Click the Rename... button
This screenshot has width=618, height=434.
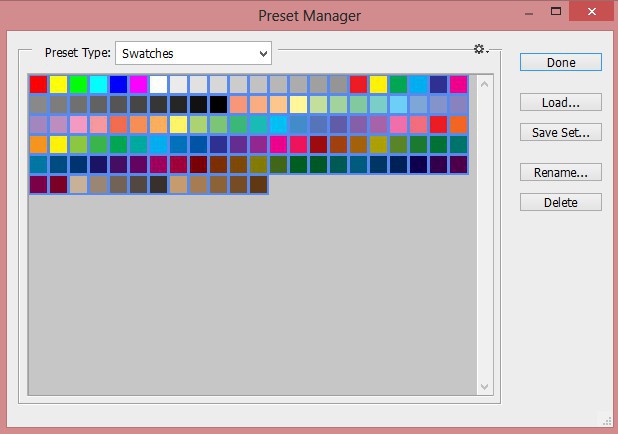point(560,172)
